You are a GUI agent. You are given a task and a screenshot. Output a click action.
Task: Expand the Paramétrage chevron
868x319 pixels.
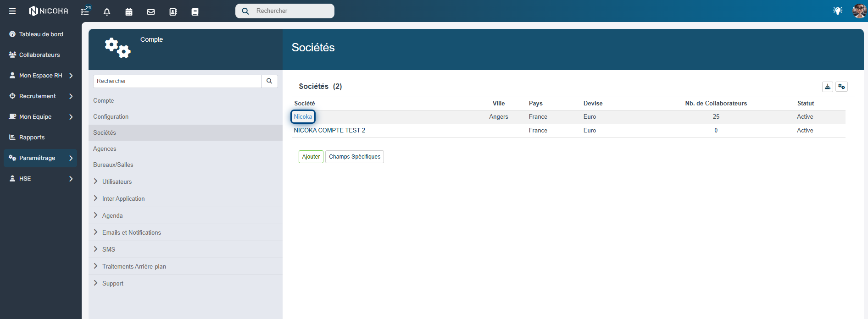pos(71,158)
